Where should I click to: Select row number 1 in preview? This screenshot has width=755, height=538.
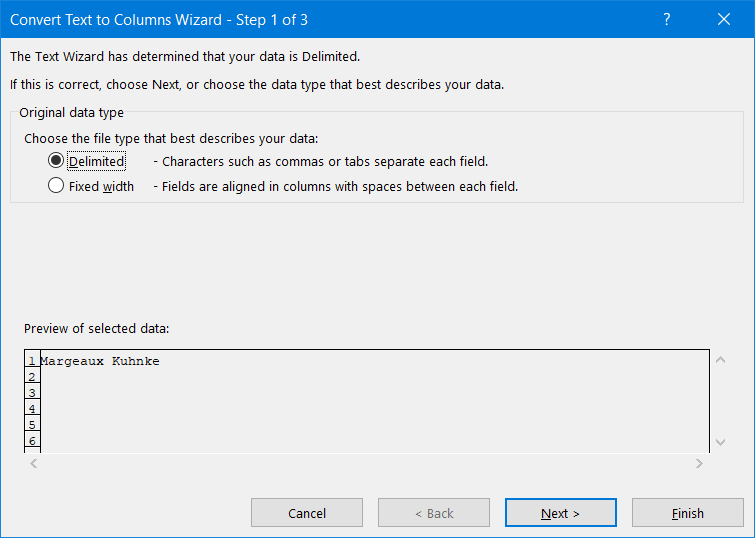[32, 361]
